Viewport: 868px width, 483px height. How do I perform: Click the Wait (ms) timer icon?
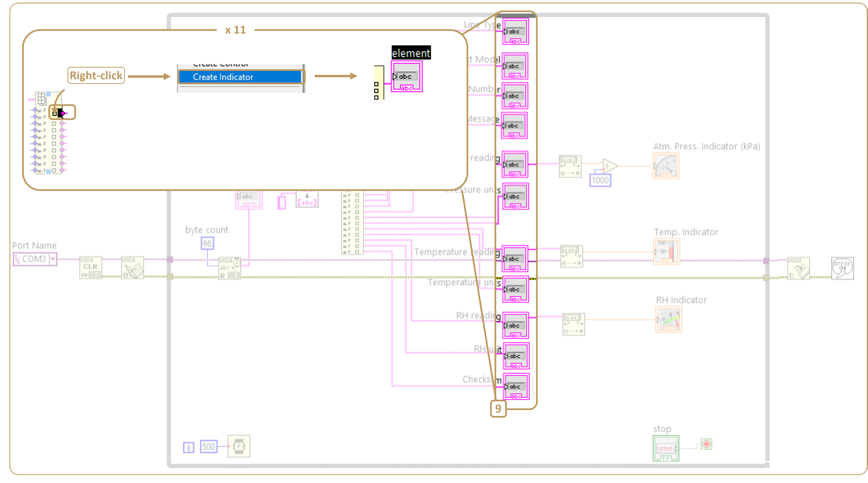point(239,446)
